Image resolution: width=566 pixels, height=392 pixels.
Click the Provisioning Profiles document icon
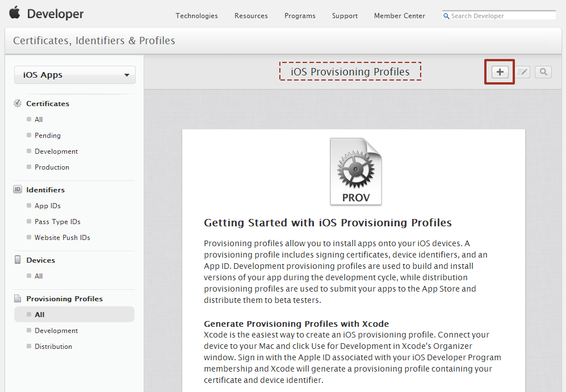click(18, 298)
